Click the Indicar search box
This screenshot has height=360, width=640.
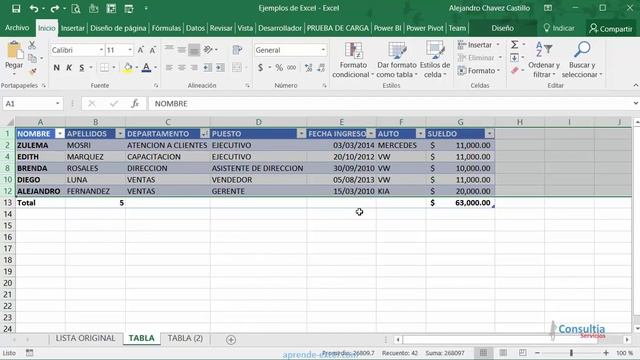coord(559,28)
